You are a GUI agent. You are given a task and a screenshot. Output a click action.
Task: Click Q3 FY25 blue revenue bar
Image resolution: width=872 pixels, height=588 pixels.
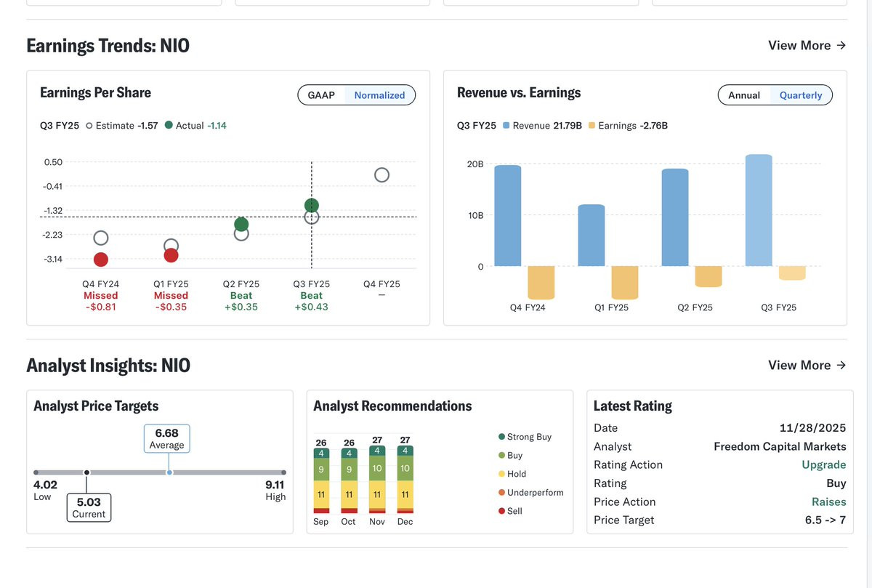tap(759, 210)
